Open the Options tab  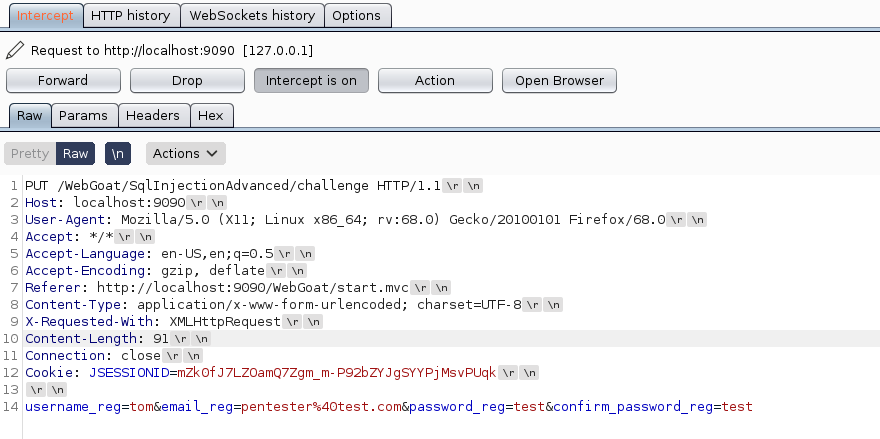[356, 16]
